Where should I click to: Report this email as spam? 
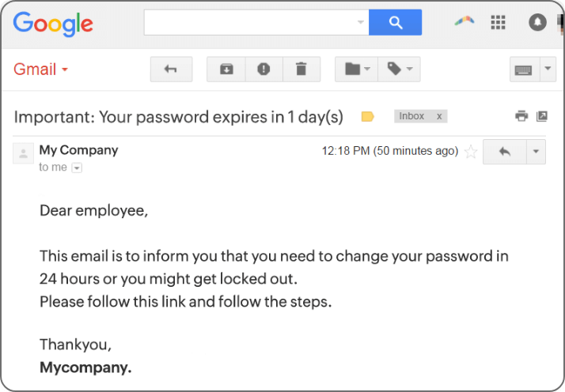click(x=264, y=70)
